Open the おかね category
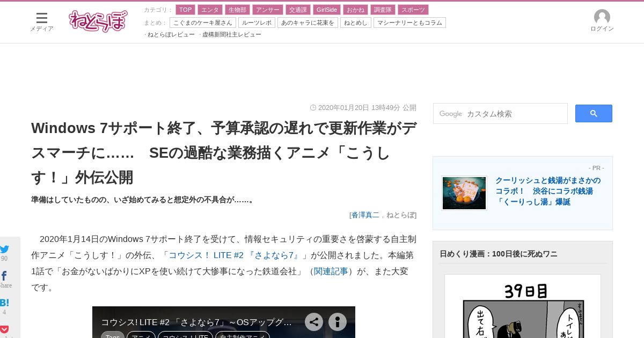The width and height of the screenshot is (644, 338). [355, 10]
